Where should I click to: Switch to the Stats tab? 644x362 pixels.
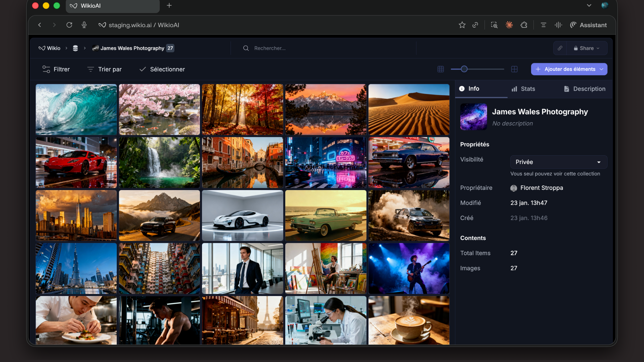(x=523, y=89)
